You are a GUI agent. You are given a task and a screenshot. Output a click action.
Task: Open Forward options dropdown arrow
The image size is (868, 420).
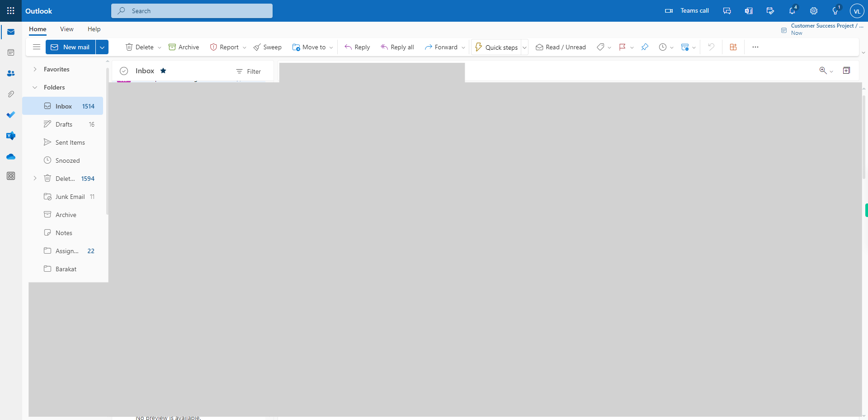point(463,47)
